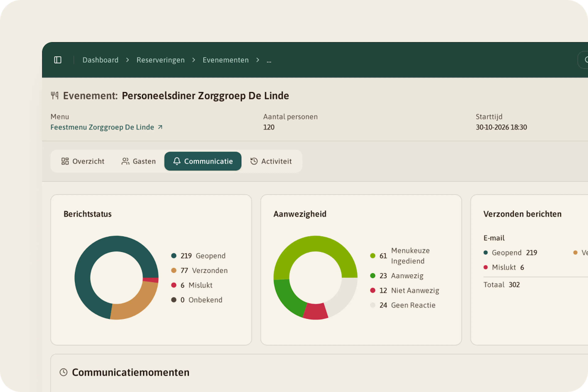Click the search field in header
The width and height of the screenshot is (588, 392).
pyautogui.click(x=583, y=60)
